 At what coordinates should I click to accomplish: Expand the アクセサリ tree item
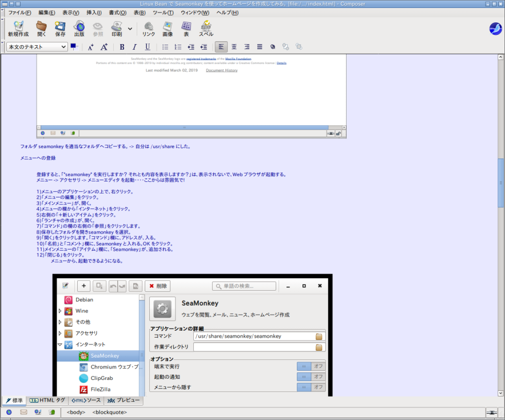coord(60,333)
